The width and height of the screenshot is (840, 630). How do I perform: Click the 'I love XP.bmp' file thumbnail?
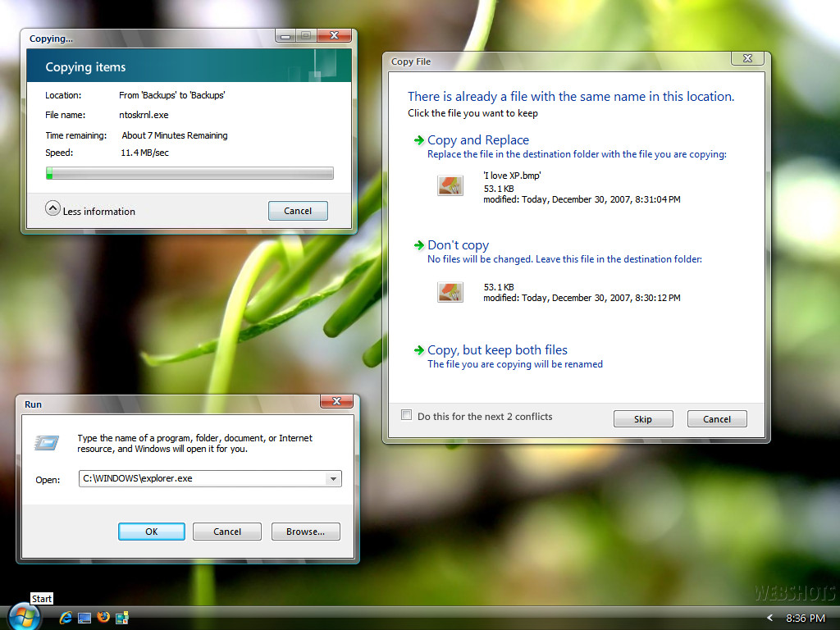(x=450, y=185)
